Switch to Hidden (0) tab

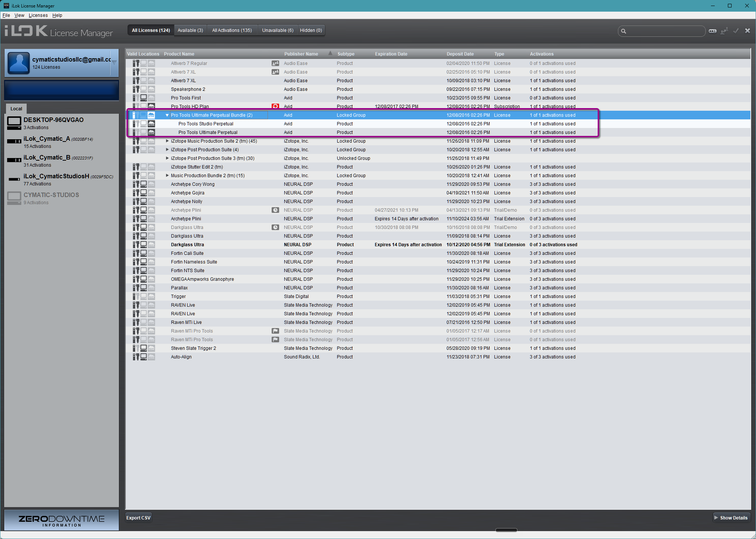coord(311,30)
